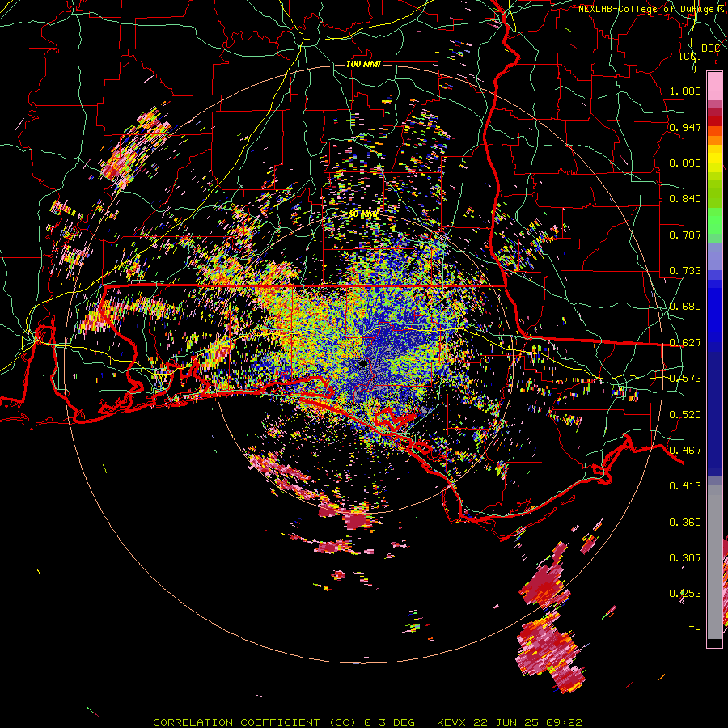Click the 1.000 value on color scale
Image resolution: width=728 pixels, height=728 pixels.
pos(685,91)
